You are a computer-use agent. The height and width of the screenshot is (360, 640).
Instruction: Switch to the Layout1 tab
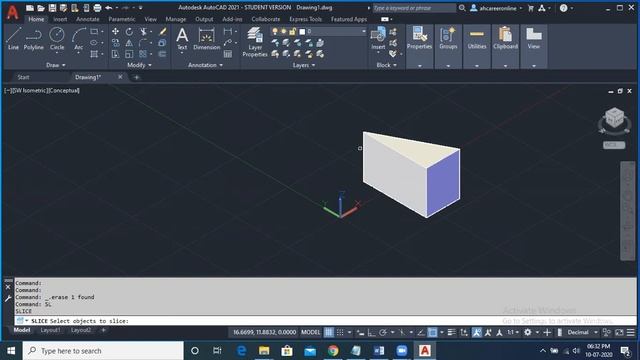point(50,330)
